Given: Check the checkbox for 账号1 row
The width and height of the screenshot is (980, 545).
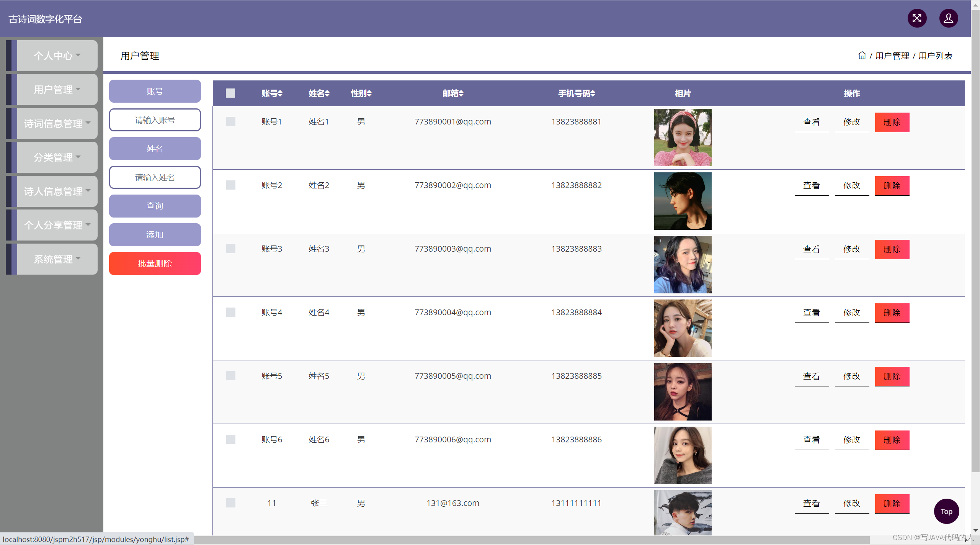Looking at the screenshot, I should (230, 121).
